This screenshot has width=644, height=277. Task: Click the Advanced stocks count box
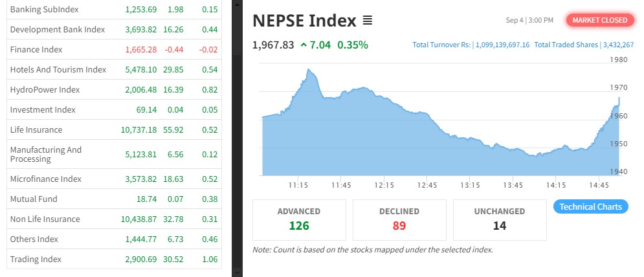coord(299,219)
